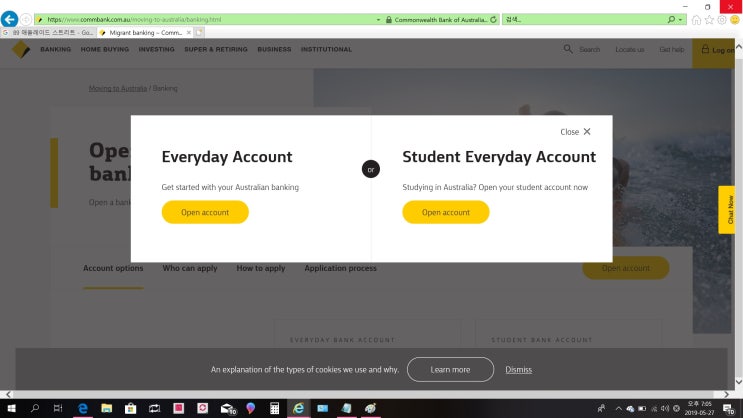Click the dimmed Open account button behind dialog
The image size is (743, 418).
pos(625,268)
